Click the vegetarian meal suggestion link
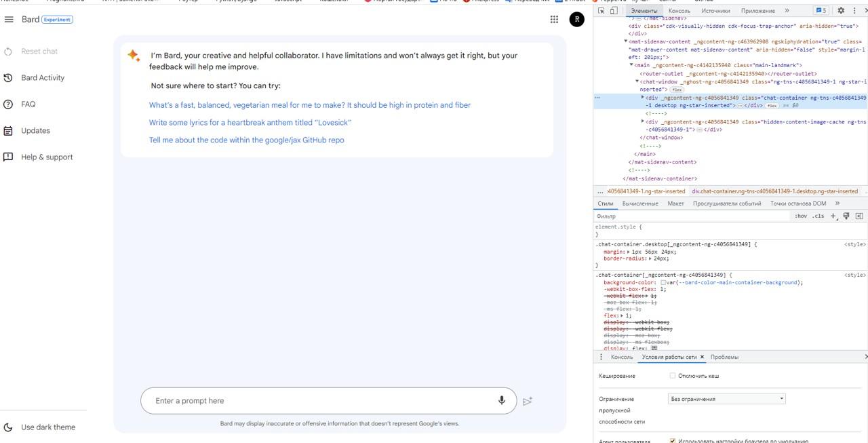The width and height of the screenshot is (868, 443). point(310,105)
